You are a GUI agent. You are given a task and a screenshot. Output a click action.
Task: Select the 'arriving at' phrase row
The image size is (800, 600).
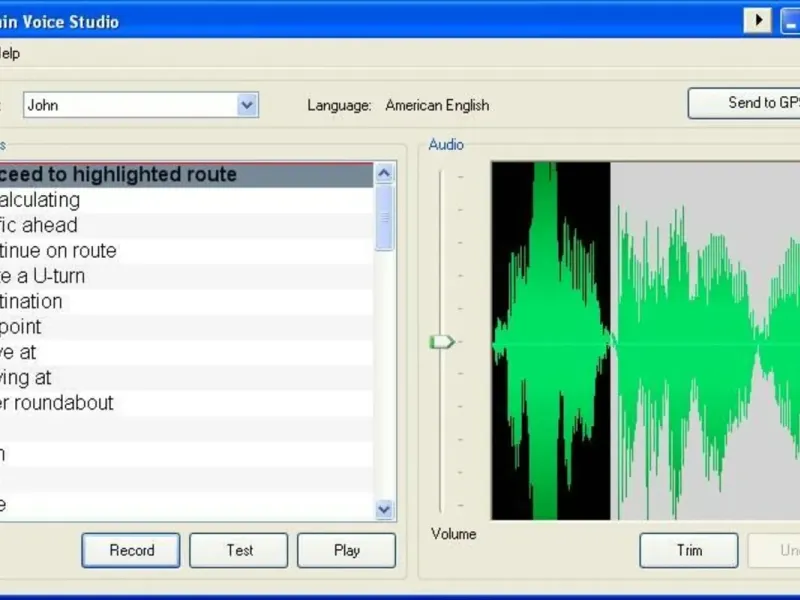[186, 378]
